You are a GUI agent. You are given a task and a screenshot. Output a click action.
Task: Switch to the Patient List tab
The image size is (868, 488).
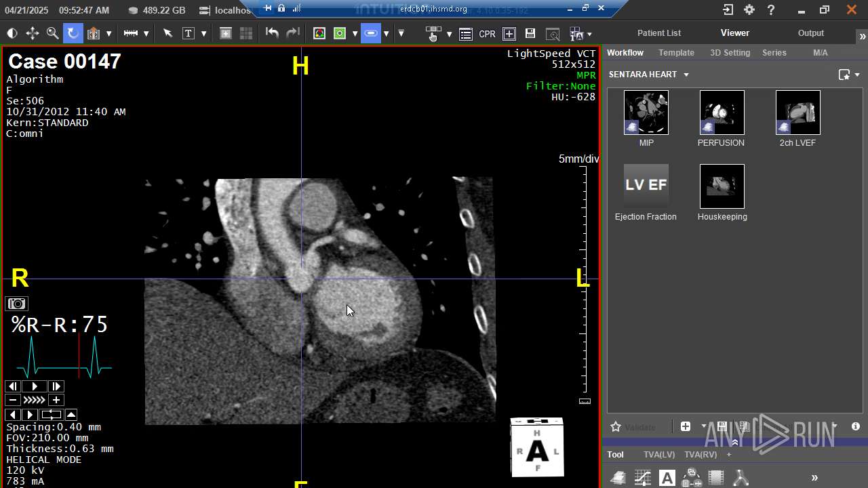coord(659,33)
